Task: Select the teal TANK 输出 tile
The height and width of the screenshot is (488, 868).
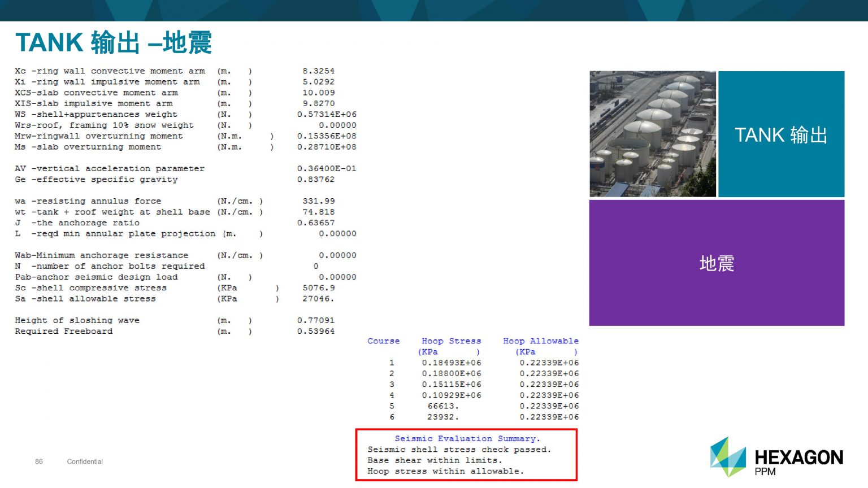Action: [x=781, y=134]
